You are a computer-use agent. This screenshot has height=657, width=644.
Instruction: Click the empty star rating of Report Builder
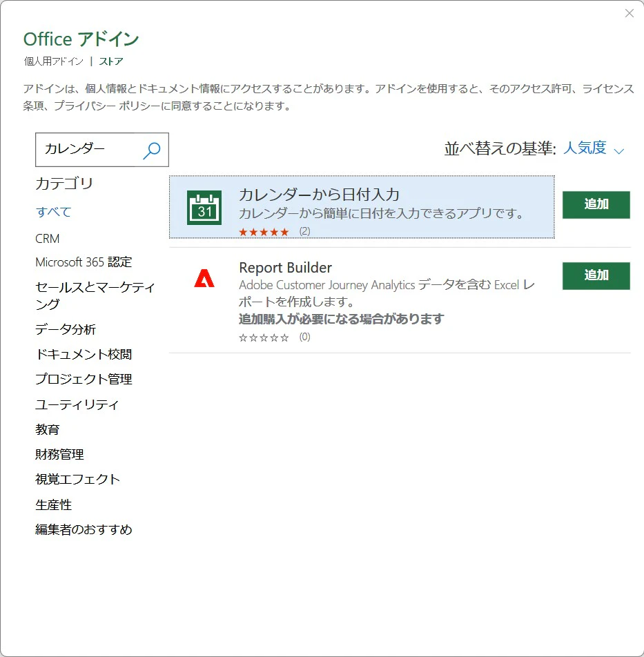click(264, 337)
